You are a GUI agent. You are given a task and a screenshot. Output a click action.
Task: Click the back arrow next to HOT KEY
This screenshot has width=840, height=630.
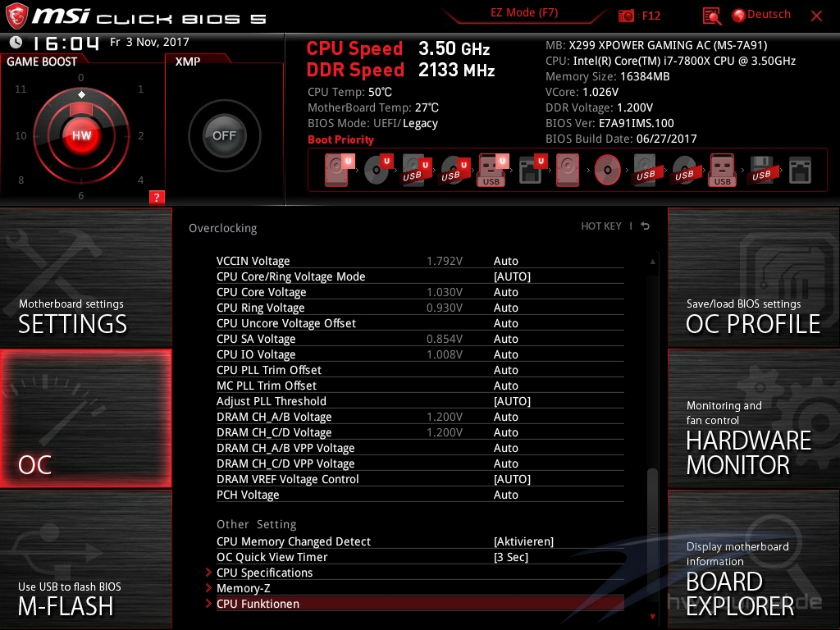click(x=646, y=226)
